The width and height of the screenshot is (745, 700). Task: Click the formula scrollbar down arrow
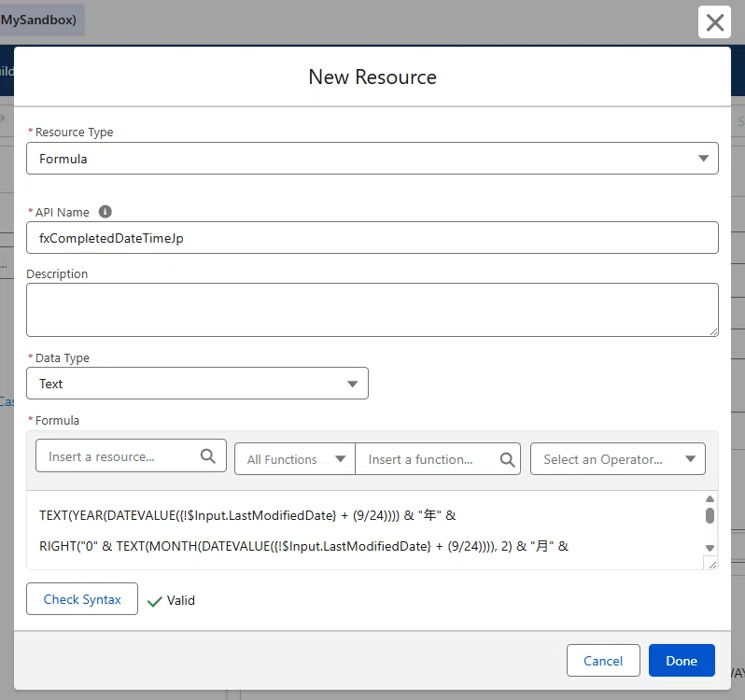710,548
